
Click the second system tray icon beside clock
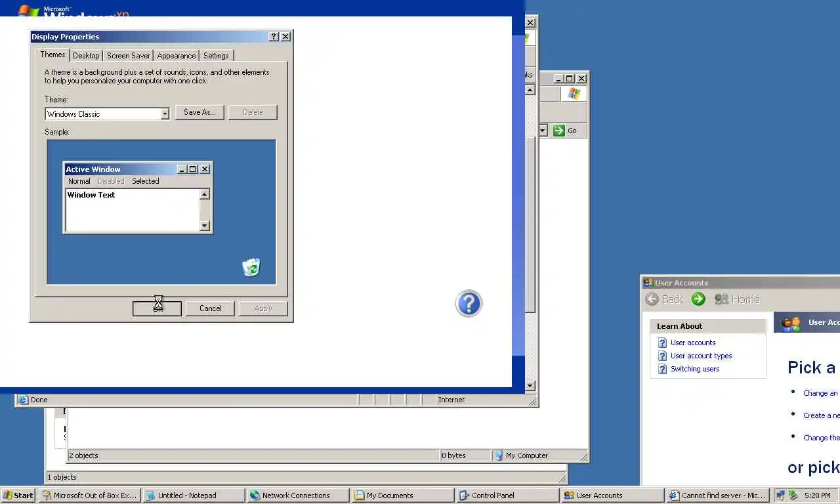click(x=793, y=495)
